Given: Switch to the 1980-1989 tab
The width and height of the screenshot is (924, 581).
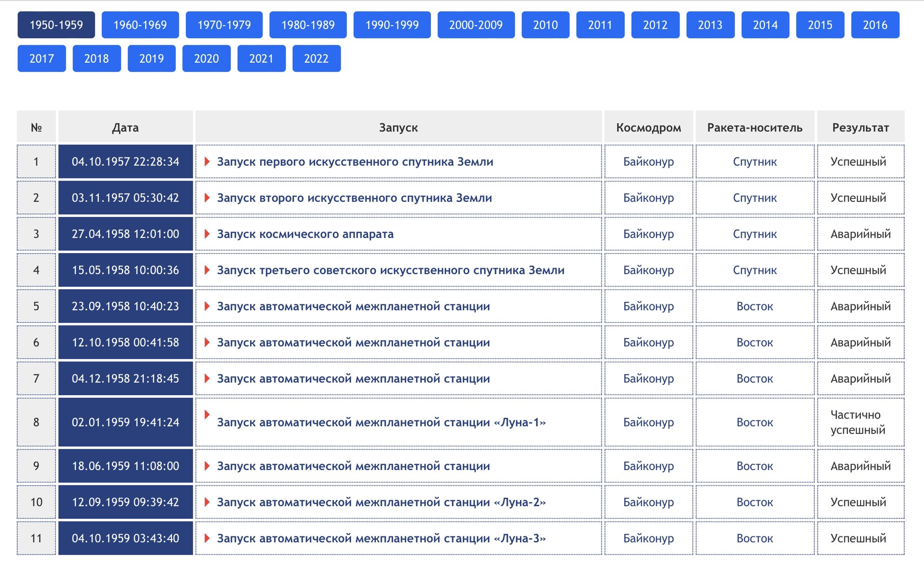Looking at the screenshot, I should pos(308,25).
